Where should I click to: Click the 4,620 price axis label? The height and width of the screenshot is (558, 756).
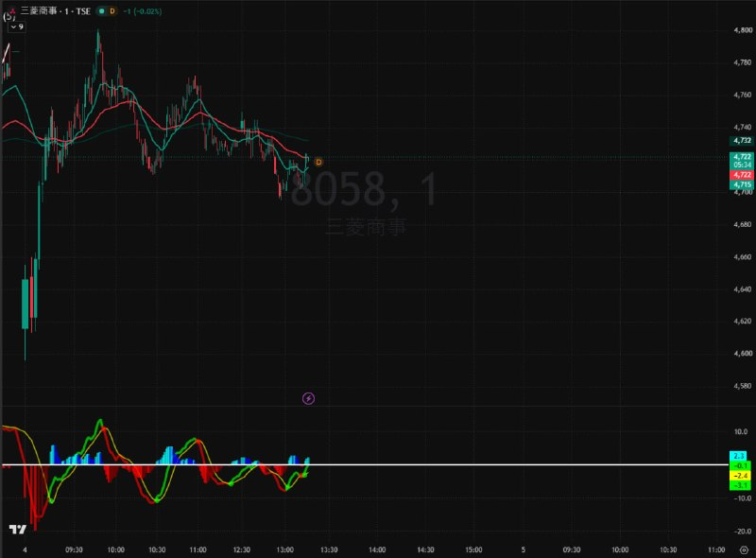click(743, 321)
